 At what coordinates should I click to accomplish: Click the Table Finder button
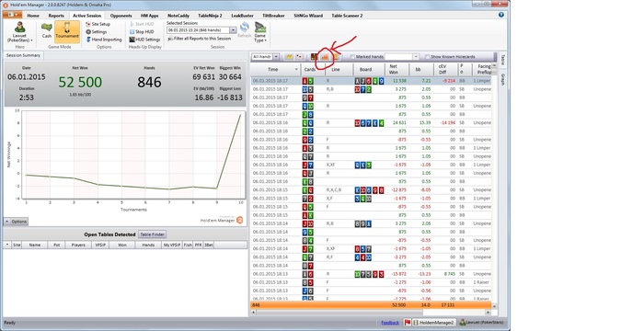point(152,234)
